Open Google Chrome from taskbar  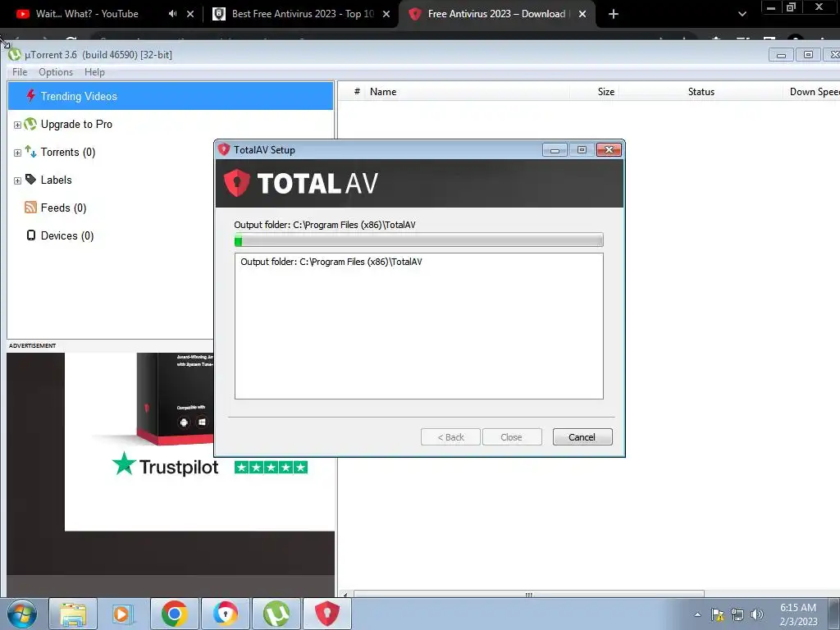(174, 614)
